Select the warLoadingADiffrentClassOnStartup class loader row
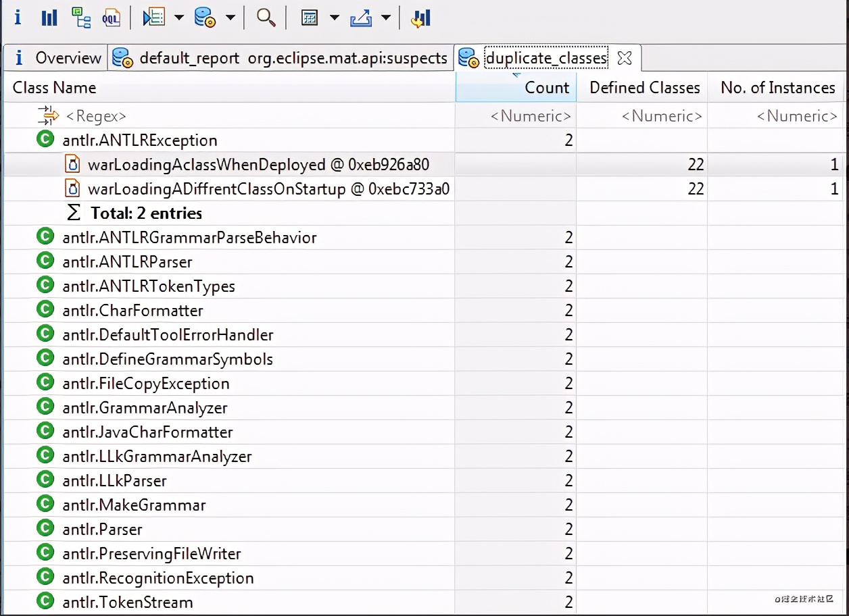Image resolution: width=849 pixels, height=616 pixels. [268, 189]
